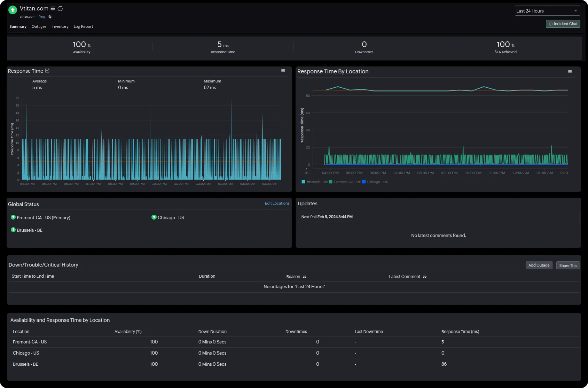Click the green up-status monitor icon
The image size is (588, 388).
[x=13, y=10]
